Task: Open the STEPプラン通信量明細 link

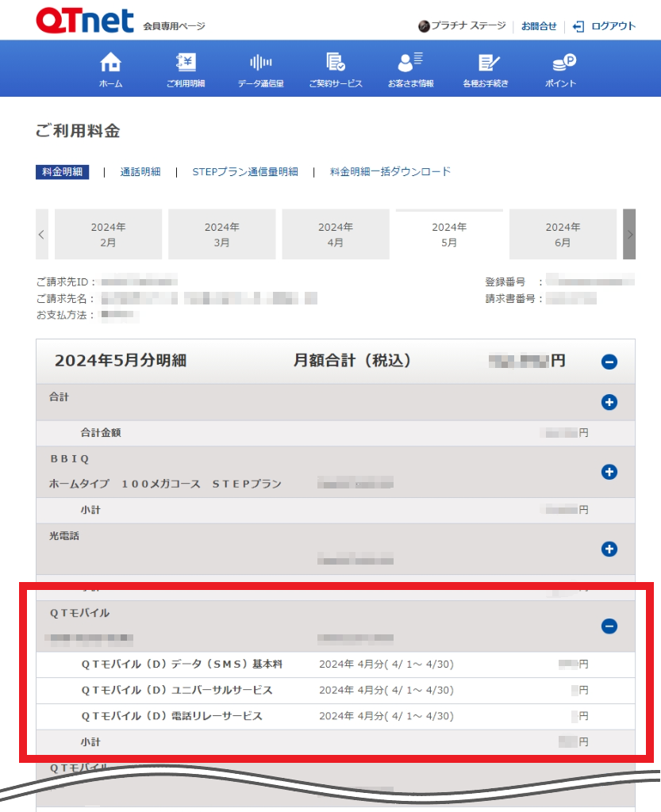Action: click(x=245, y=172)
